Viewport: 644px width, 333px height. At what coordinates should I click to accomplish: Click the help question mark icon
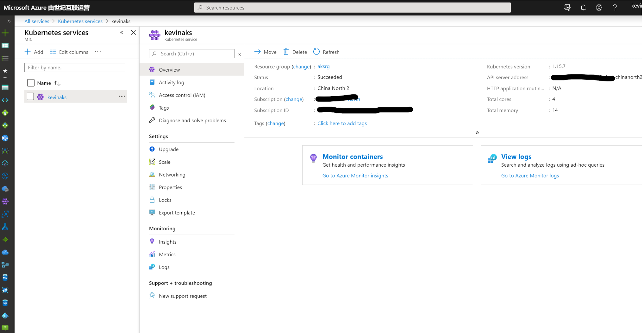pos(615,8)
